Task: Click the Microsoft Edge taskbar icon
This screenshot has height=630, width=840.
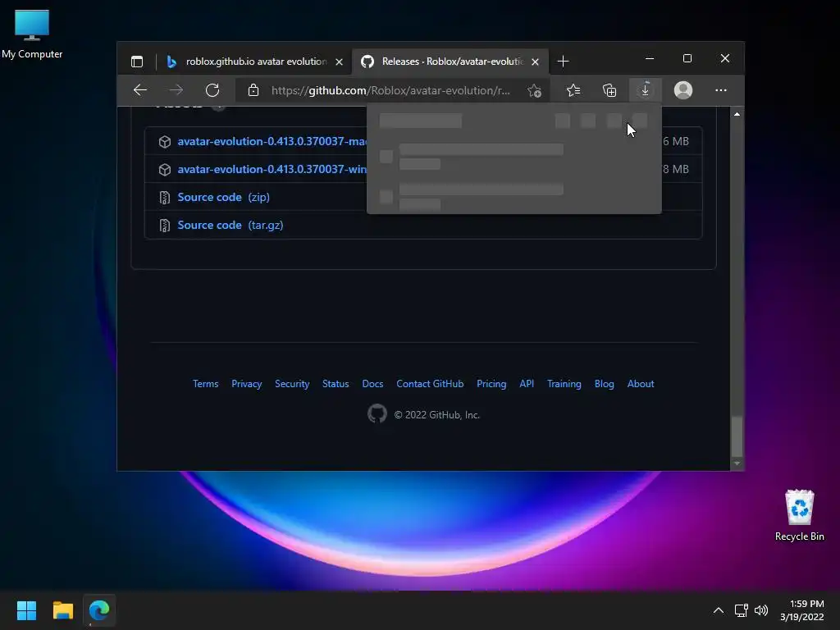Action: (x=99, y=610)
